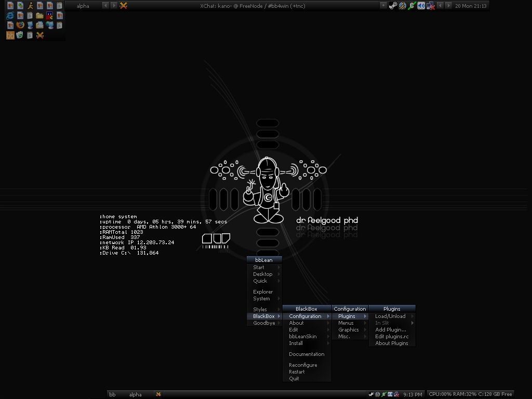The height and width of the screenshot is (399, 532).
Task: Click Reconfigure in BlackBox menu
Action: tap(307, 365)
